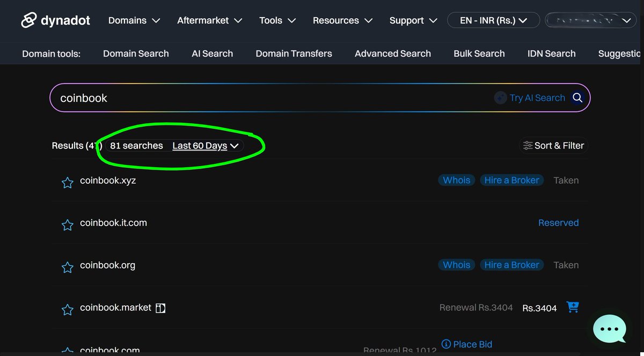Favorite coinbook.xyz with the star
Screen dimensions: 644x356
67,183
